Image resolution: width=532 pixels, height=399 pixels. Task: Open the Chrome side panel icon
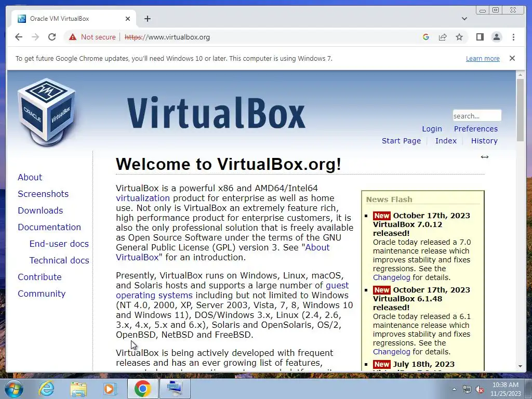[x=480, y=37]
